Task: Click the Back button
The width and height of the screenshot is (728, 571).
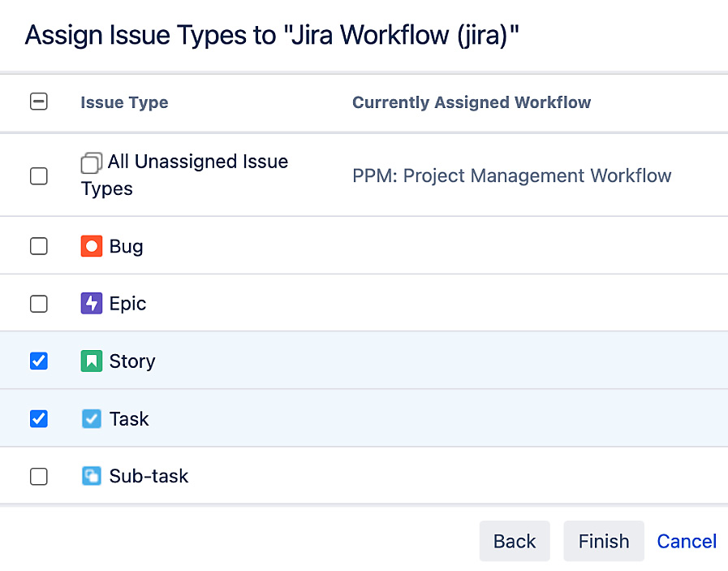Action: [x=515, y=541]
